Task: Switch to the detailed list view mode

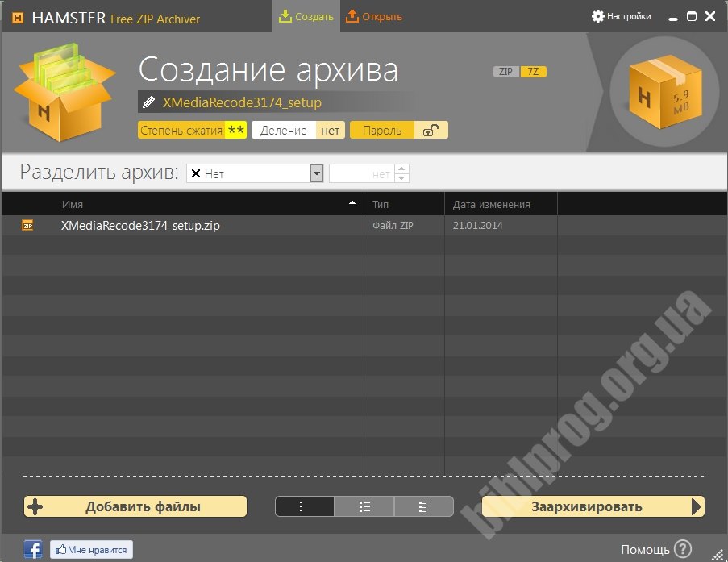Action: pos(424,506)
